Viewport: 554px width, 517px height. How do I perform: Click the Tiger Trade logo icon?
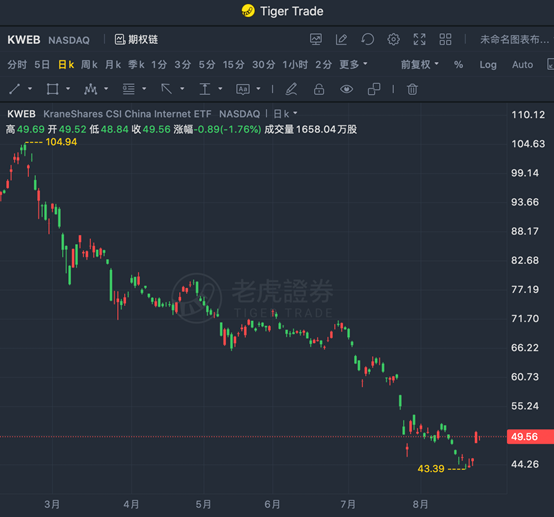(248, 11)
